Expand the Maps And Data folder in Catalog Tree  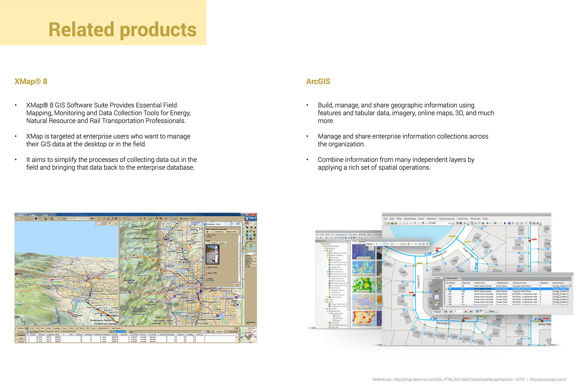323,246
